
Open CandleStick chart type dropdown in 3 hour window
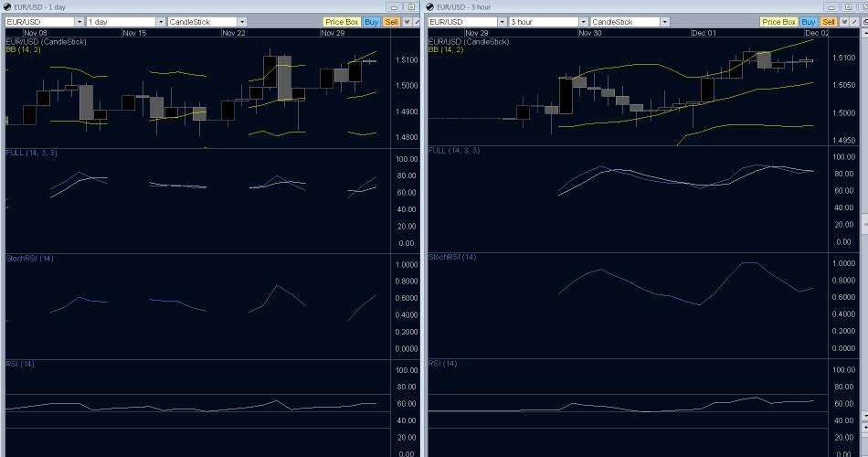click(x=665, y=22)
